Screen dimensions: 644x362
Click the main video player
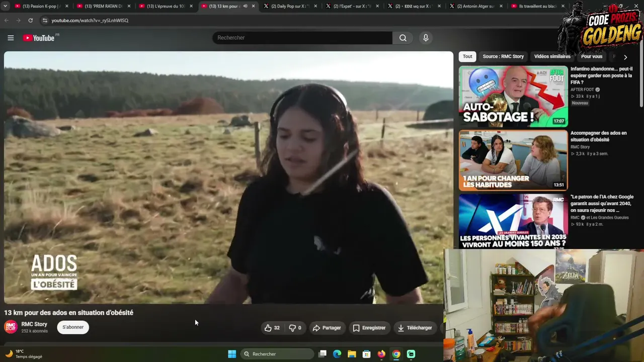pyautogui.click(x=228, y=177)
